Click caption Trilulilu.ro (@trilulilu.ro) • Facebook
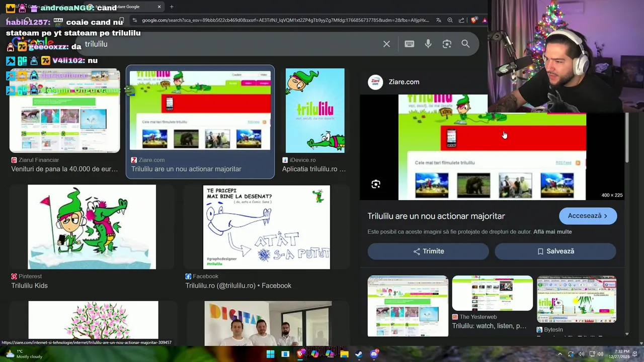The height and width of the screenshot is (362, 644). [238, 286]
